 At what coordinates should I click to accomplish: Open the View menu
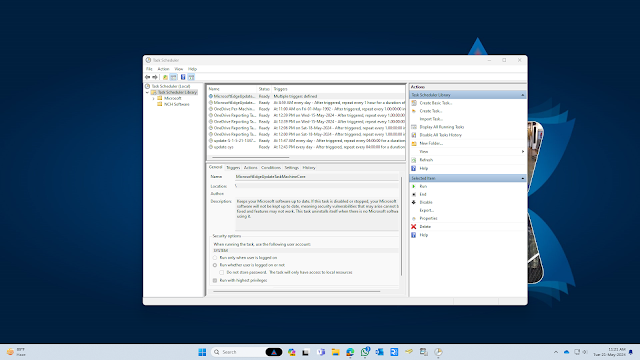pyautogui.click(x=179, y=69)
